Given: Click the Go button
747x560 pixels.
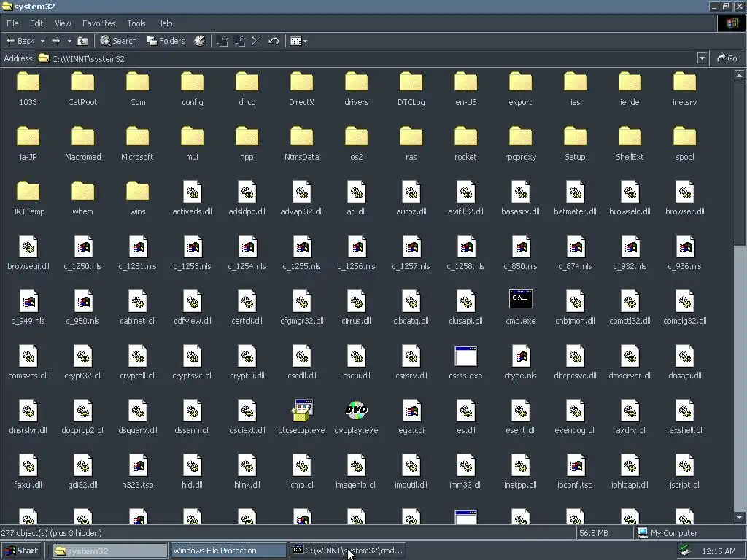Looking at the screenshot, I should click(727, 58).
